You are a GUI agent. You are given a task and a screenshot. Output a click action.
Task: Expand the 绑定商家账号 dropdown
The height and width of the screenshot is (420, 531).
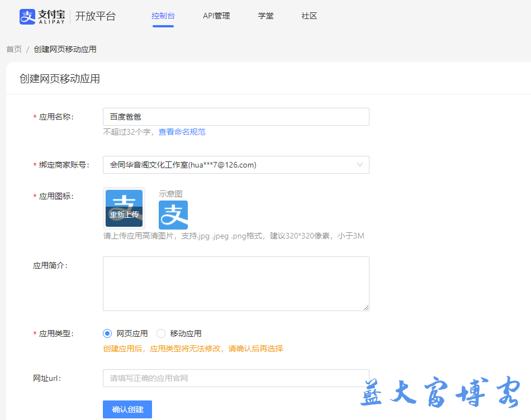tap(236, 165)
